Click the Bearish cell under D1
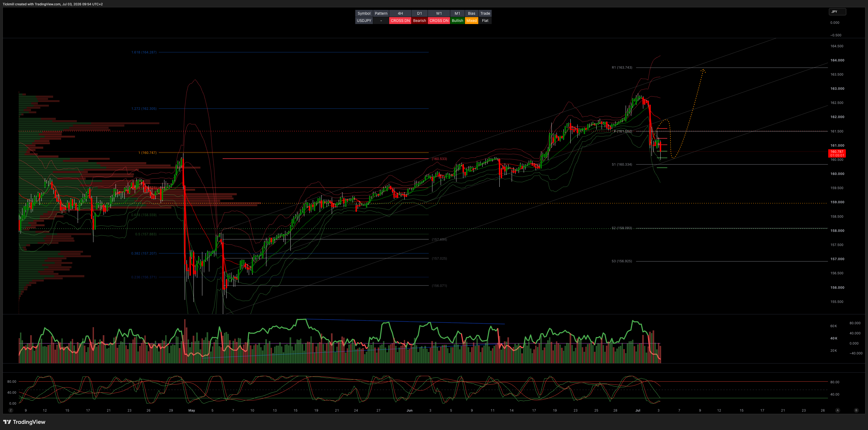Viewport: 868px width, 430px height. [x=420, y=21]
